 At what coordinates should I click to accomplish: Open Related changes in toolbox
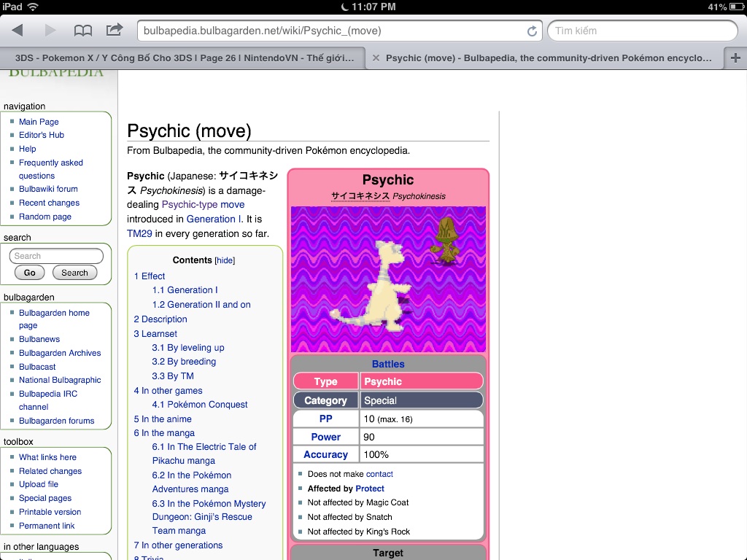coord(50,471)
